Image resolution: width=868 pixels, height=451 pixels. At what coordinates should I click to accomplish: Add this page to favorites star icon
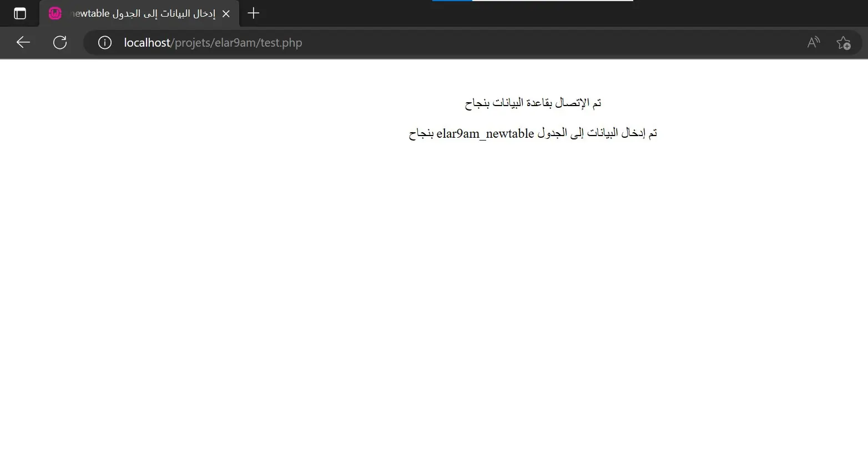click(844, 43)
